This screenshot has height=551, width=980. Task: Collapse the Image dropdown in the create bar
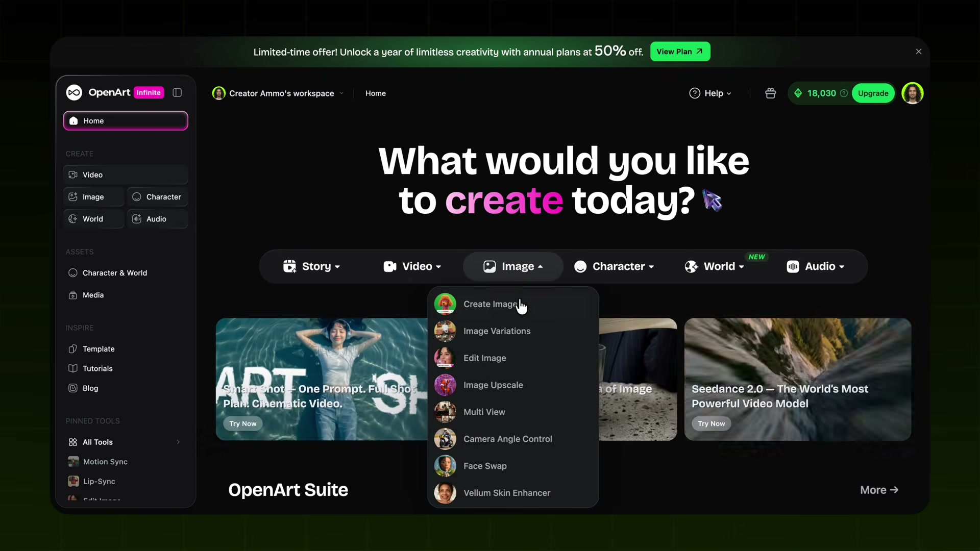click(x=513, y=266)
